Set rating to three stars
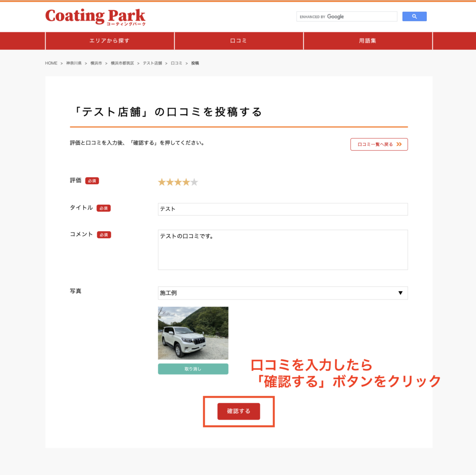 click(x=178, y=182)
